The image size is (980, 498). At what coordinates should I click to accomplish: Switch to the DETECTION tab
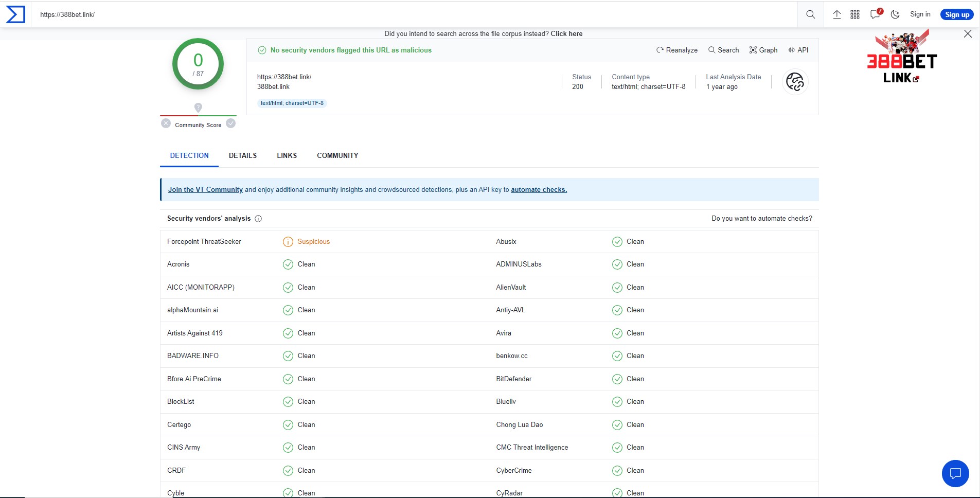(189, 155)
